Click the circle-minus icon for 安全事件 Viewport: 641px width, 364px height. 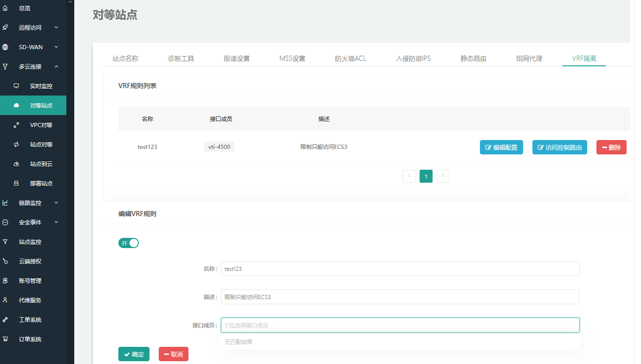pos(5,222)
